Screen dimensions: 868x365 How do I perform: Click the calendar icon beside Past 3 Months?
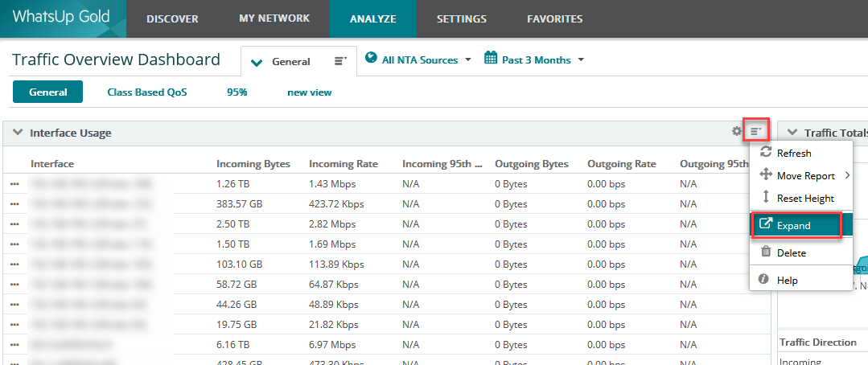click(x=491, y=58)
